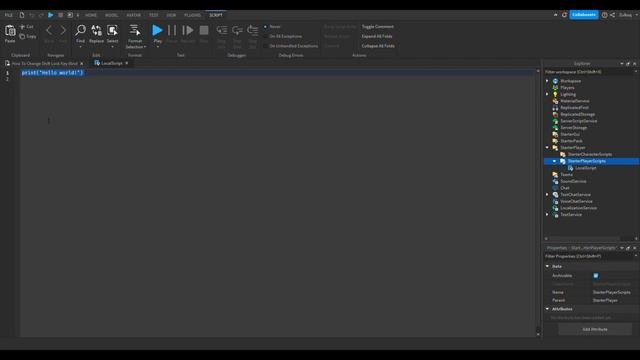
Task: Click the ServerScriptService icon in Explorer
Action: [x=555, y=121]
